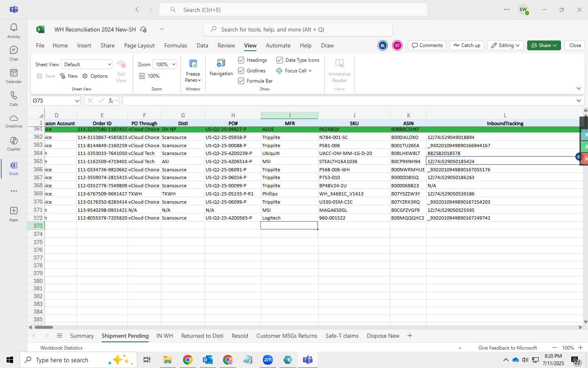Toggle Data Type Icons checkbox

[x=280, y=60]
